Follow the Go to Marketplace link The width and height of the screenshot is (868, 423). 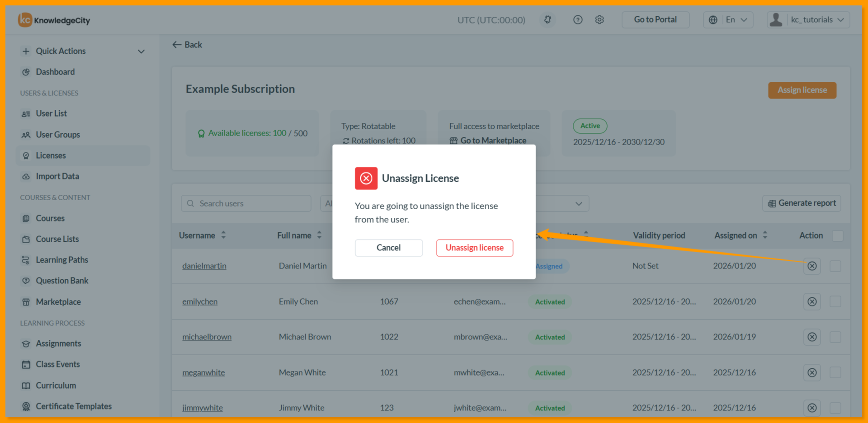pos(488,141)
